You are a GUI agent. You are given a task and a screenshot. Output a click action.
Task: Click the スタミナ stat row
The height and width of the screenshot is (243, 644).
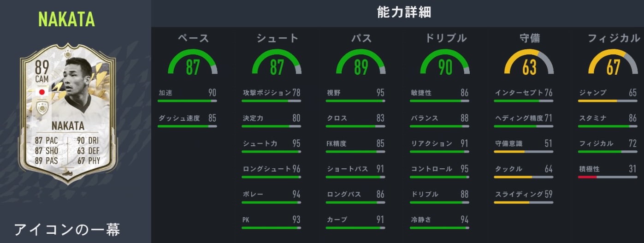(608, 118)
